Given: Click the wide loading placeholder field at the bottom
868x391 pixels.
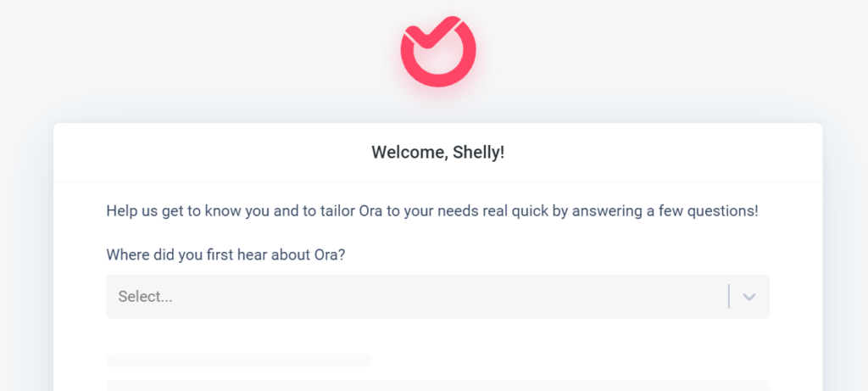Looking at the screenshot, I should pos(438,385).
